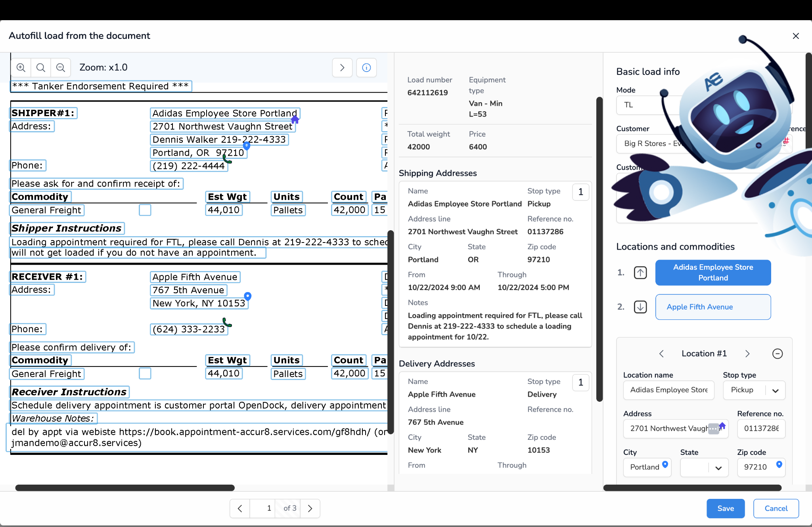Click the City Portland input field
Image resolution: width=812 pixels, height=527 pixels.
click(647, 468)
